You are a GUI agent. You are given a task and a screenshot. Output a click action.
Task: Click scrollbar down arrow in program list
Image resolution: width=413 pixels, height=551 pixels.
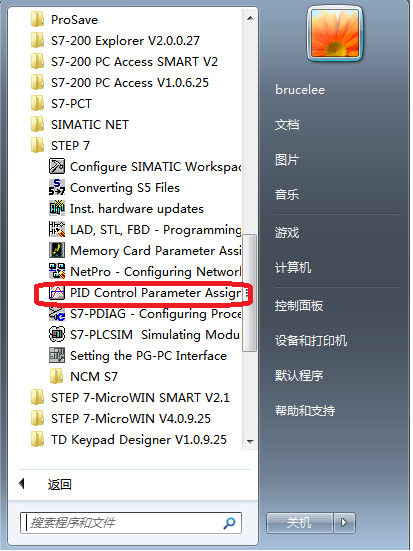(x=250, y=441)
